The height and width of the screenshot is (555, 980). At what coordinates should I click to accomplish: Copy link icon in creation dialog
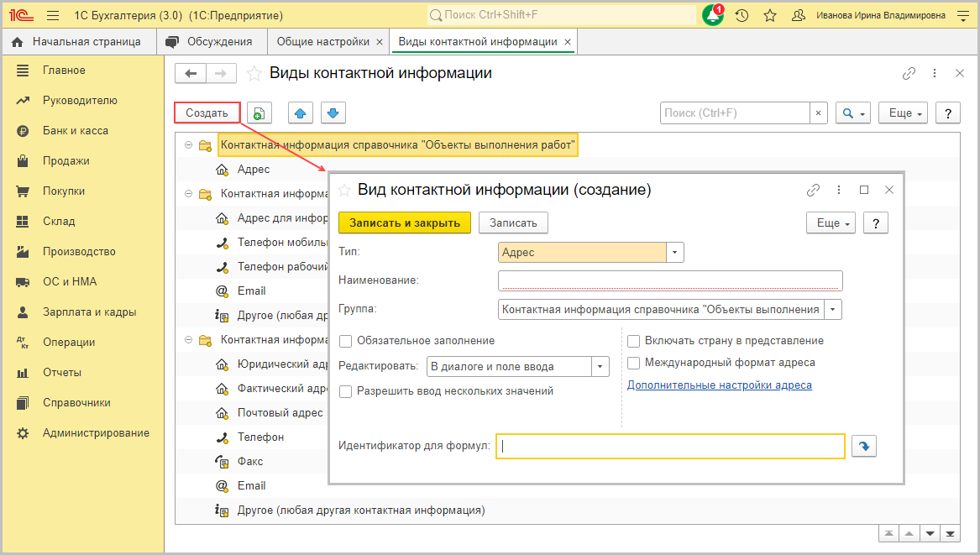tap(813, 190)
